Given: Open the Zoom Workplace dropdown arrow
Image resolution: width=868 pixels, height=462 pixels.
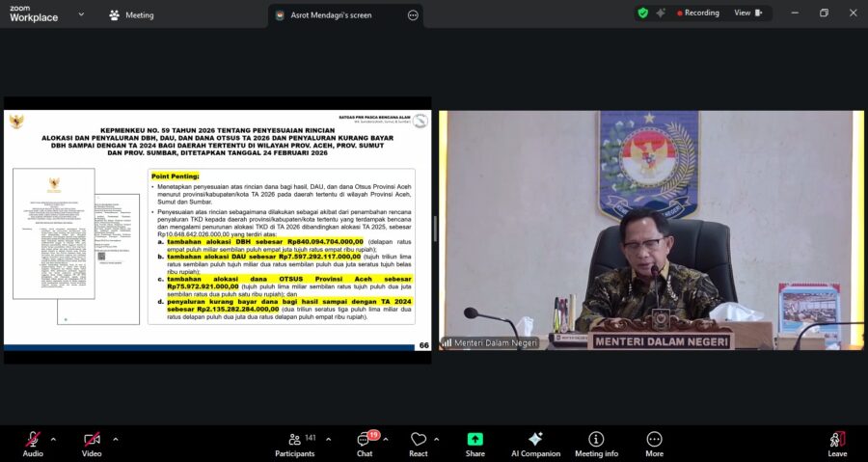Looking at the screenshot, I should pos(80,15).
